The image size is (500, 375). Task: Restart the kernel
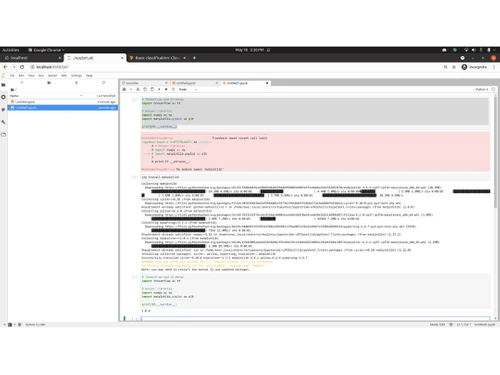(x=173, y=89)
